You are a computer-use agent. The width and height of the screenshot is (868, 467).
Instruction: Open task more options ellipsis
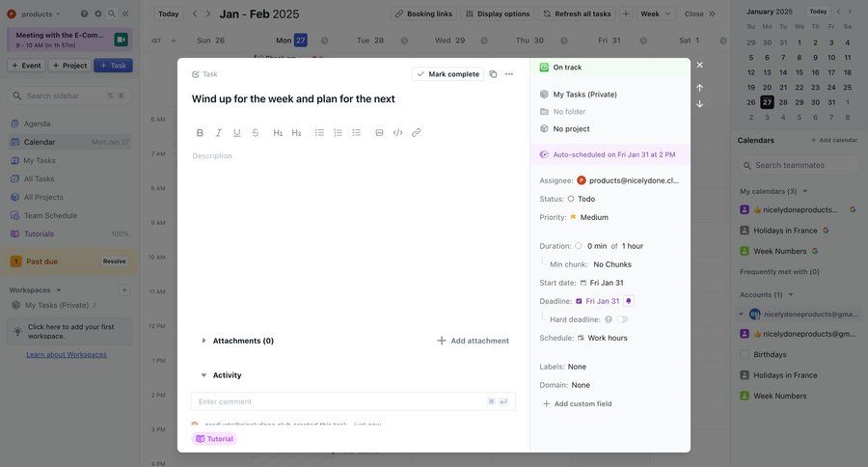tap(509, 73)
